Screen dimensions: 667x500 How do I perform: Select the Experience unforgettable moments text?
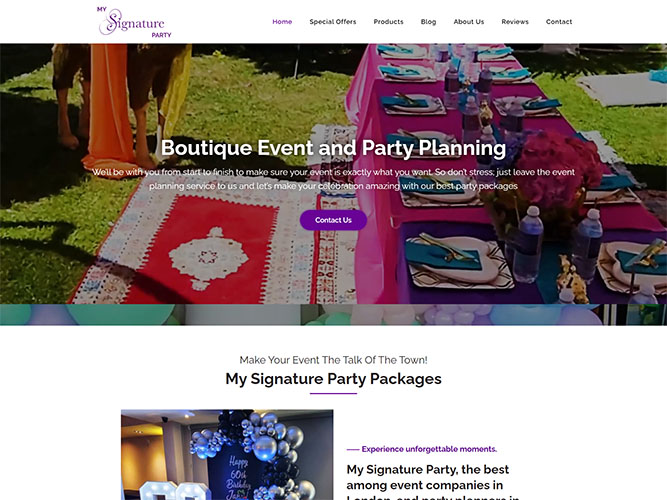coord(429,449)
